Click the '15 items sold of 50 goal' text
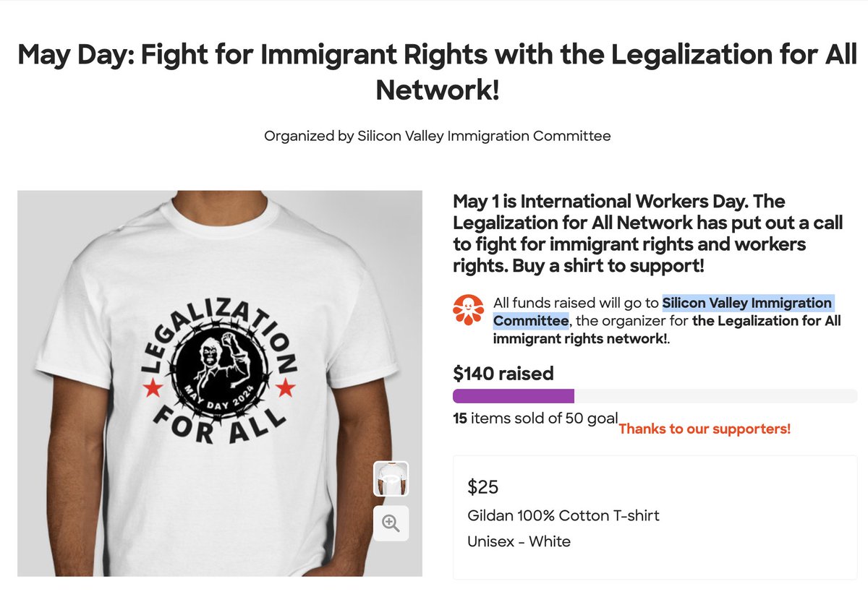The image size is (868, 610). coord(535,418)
